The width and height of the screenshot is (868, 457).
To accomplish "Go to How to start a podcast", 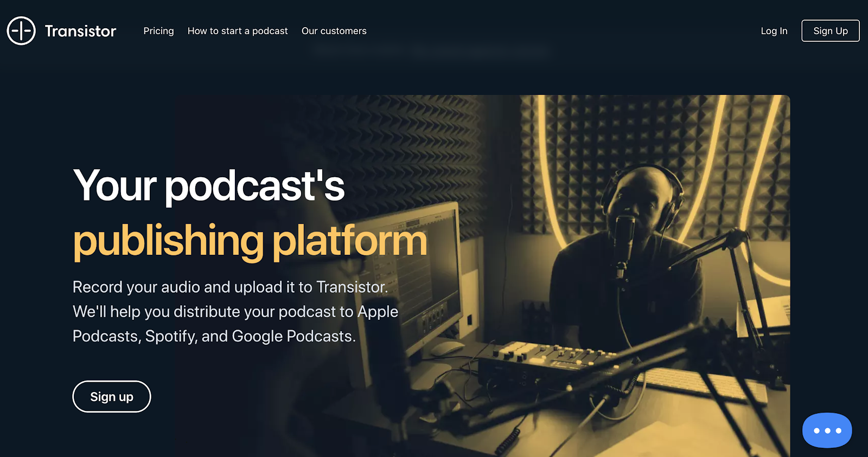I will (238, 31).
